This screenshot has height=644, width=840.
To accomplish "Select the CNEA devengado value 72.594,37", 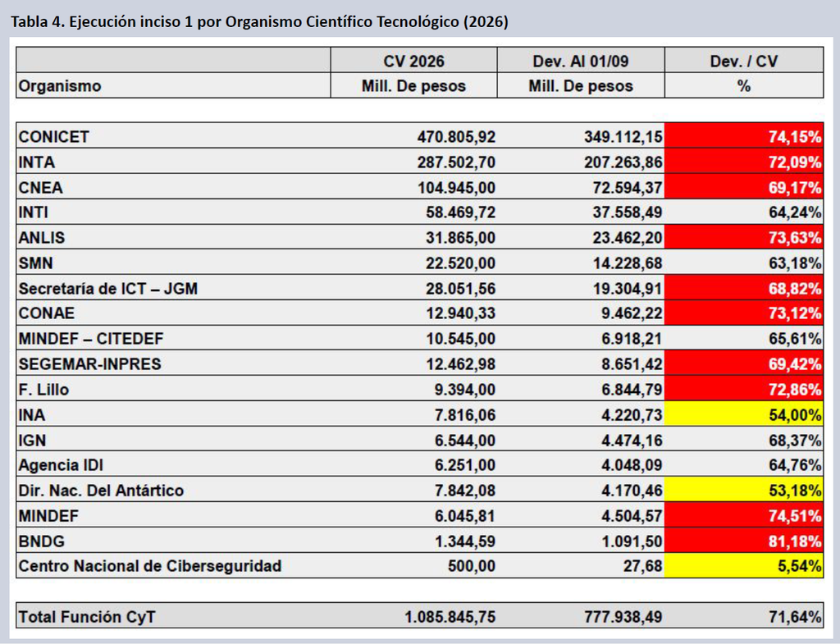I will click(x=628, y=188).
